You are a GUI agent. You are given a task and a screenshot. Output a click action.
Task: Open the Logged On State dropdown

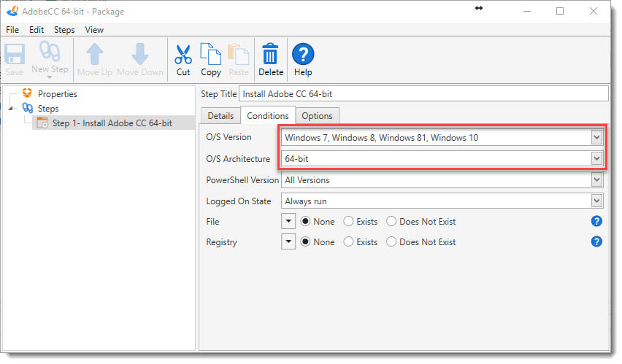click(596, 201)
